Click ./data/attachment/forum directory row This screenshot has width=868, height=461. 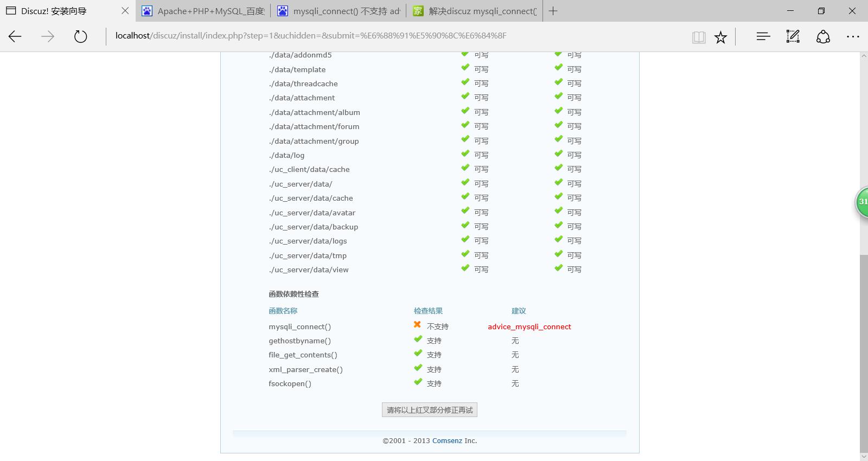tap(314, 126)
